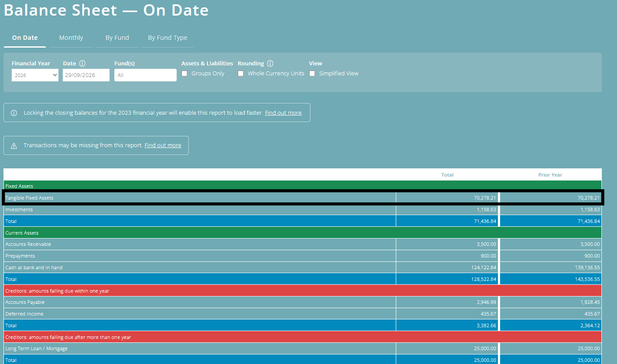Click the warning triangle icon in the transactions notice
This screenshot has width=617, height=364.
click(x=14, y=146)
